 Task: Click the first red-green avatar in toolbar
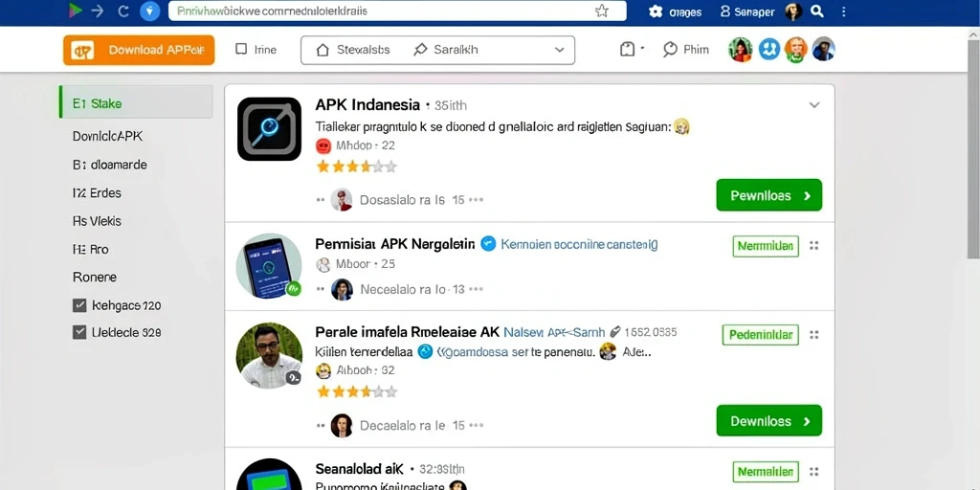741,50
